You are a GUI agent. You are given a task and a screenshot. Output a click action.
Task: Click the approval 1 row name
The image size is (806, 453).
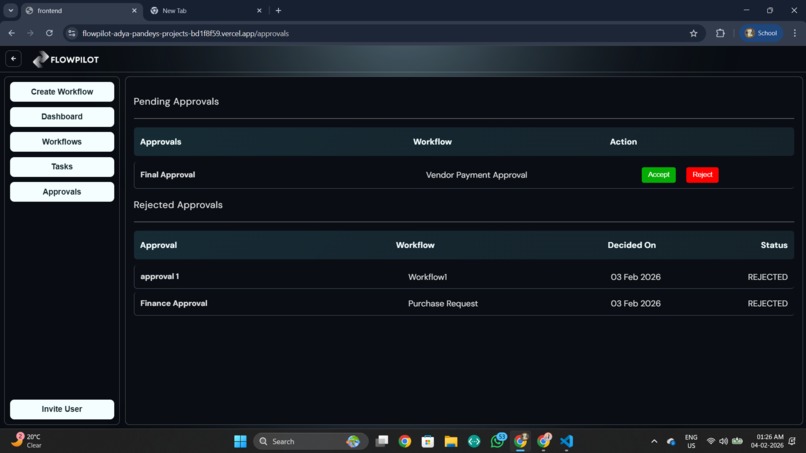[x=160, y=277]
